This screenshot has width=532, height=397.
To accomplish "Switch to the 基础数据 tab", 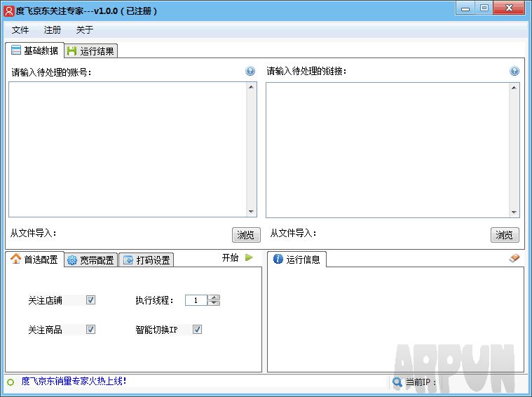I will click(x=34, y=51).
